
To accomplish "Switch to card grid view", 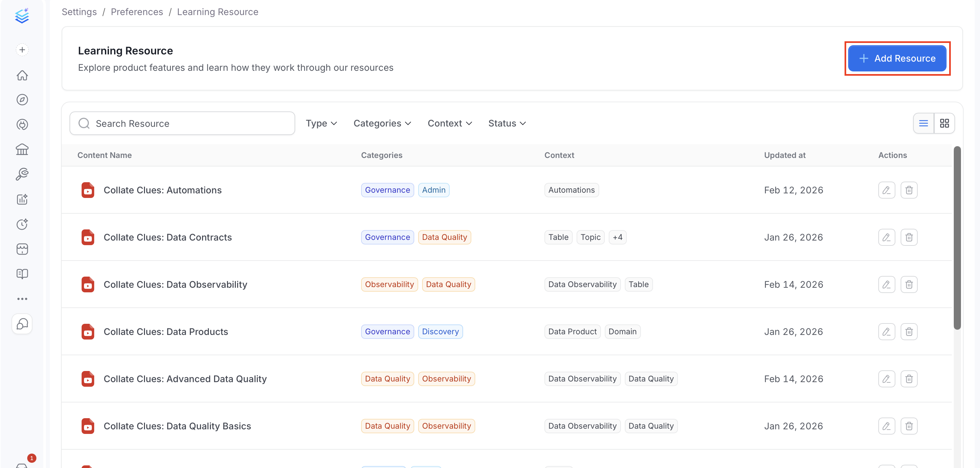I will 944,123.
